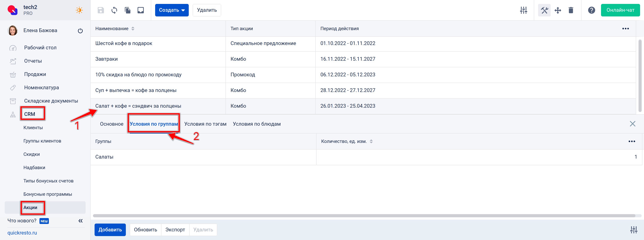This screenshot has width=644, height=240.
Task: Click the Quick Resto logo icon
Action: pos(13,10)
